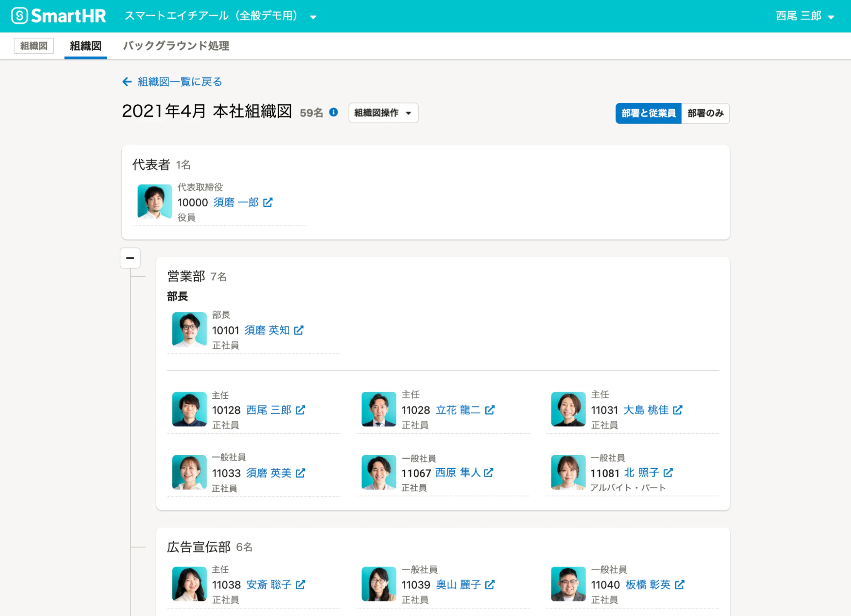Open external link icon for 須磨 英知
The height and width of the screenshot is (616, 851).
click(299, 331)
